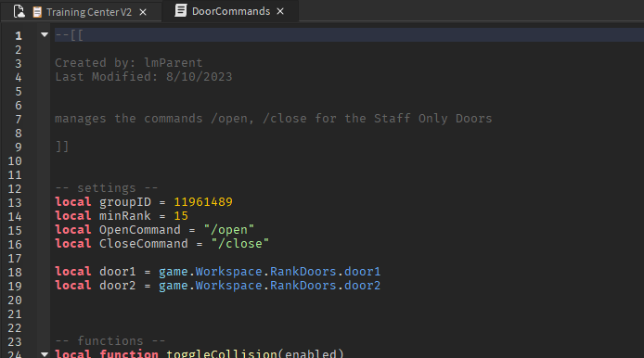Select the DoorCommands script tab
The height and width of the screenshot is (358, 644).
click(231, 11)
